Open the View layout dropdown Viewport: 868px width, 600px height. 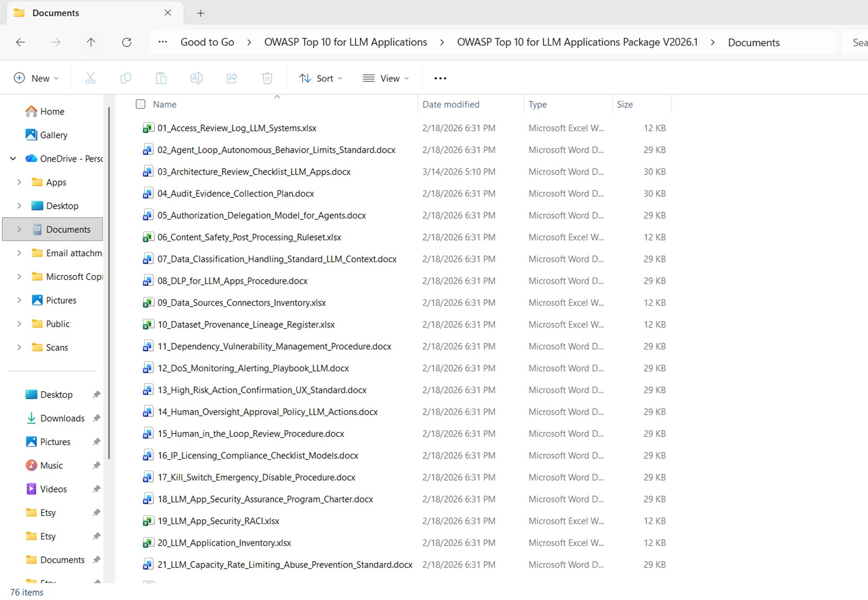click(x=386, y=78)
